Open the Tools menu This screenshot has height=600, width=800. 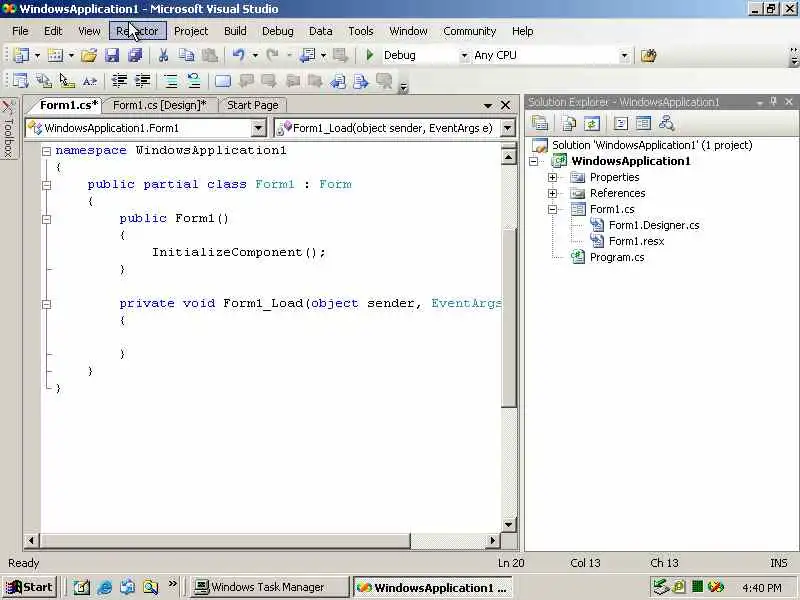[x=361, y=31]
